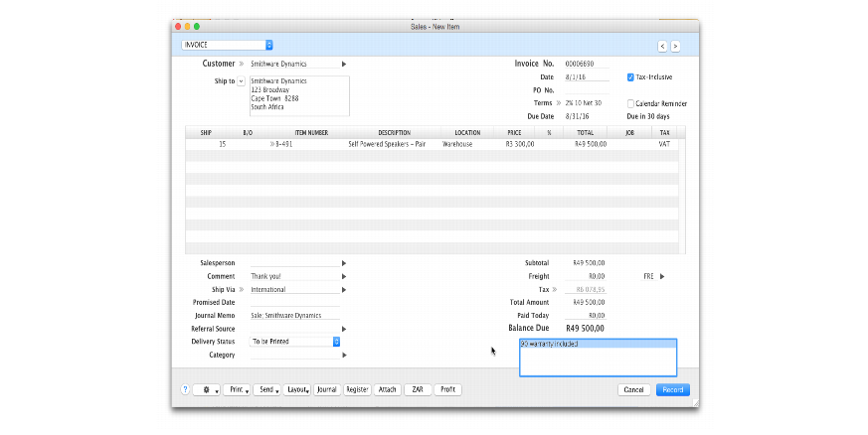This screenshot has height=435, width=868.
Task: Click the help question mark icon
Action: 185,390
